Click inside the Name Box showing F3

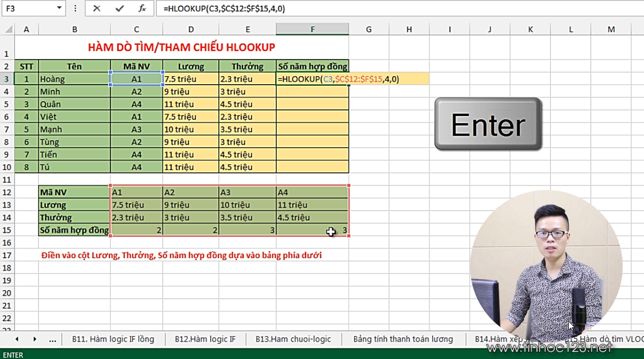[28, 9]
